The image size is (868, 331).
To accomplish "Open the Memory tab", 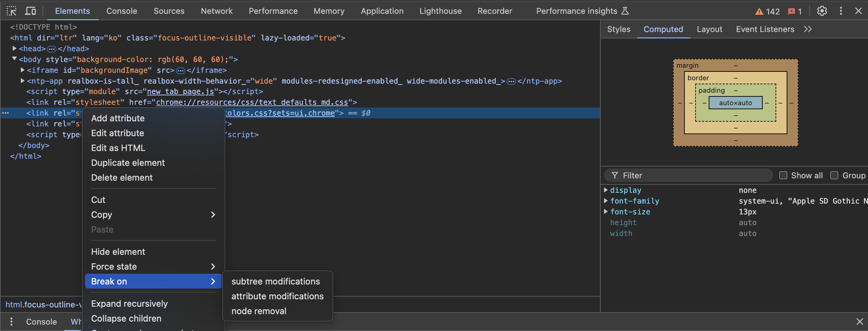I will click(329, 11).
